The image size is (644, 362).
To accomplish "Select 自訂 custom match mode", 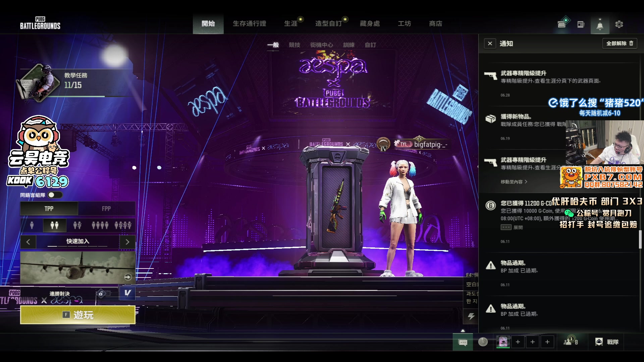I will [370, 45].
